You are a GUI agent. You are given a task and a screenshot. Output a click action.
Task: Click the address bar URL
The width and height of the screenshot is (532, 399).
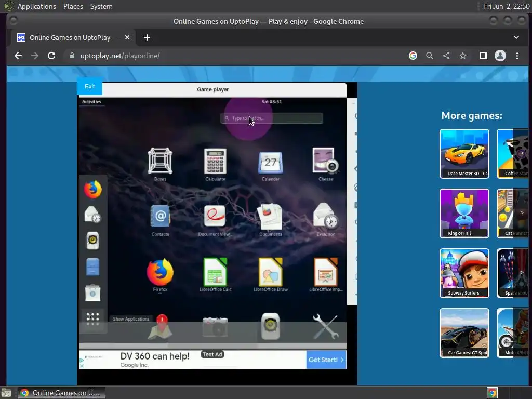(120, 56)
